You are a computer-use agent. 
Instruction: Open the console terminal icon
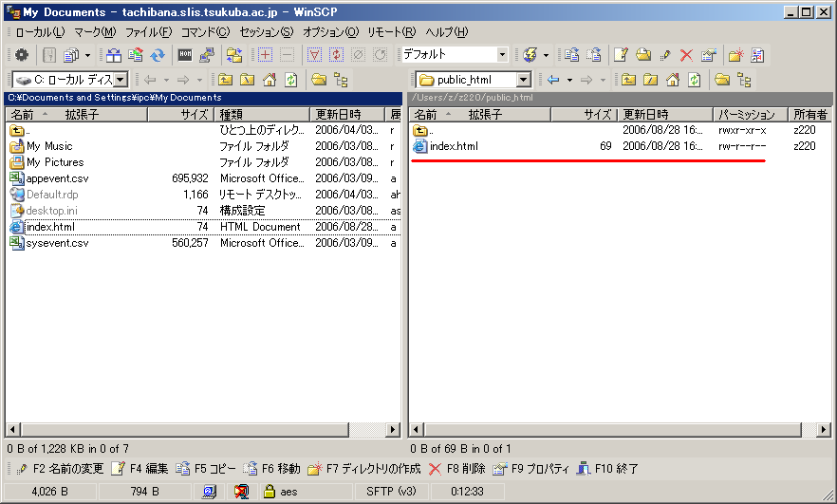[x=185, y=54]
